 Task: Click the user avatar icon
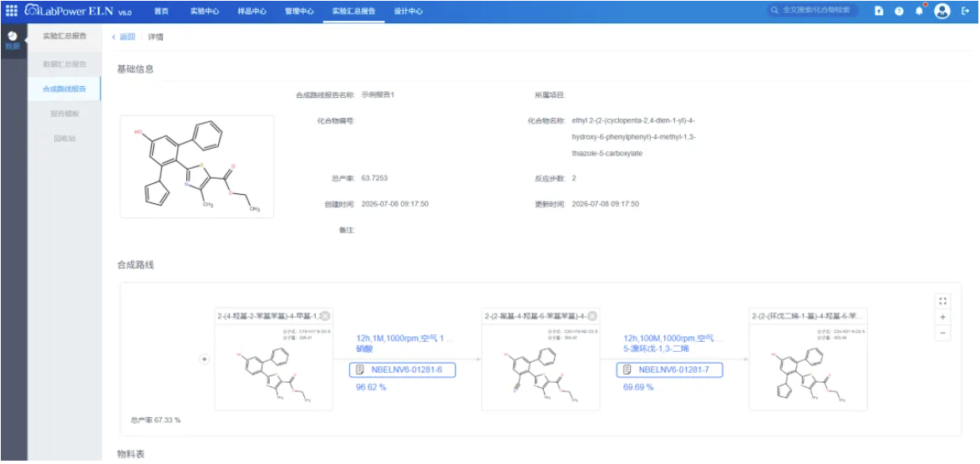942,11
